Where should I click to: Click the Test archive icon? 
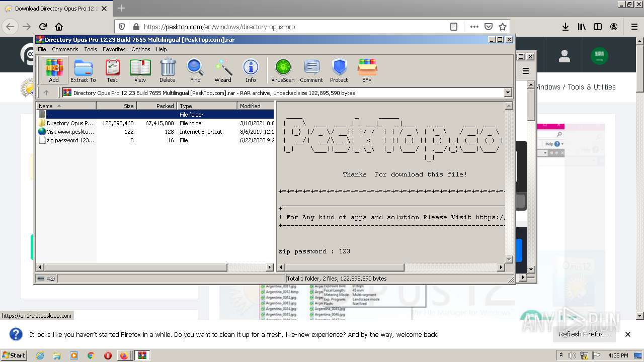coord(112,70)
